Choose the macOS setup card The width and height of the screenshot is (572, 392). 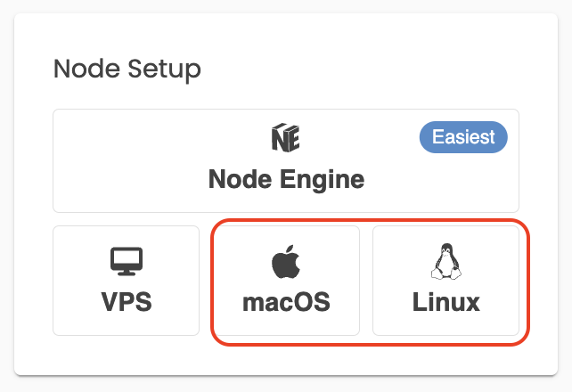[x=286, y=281]
